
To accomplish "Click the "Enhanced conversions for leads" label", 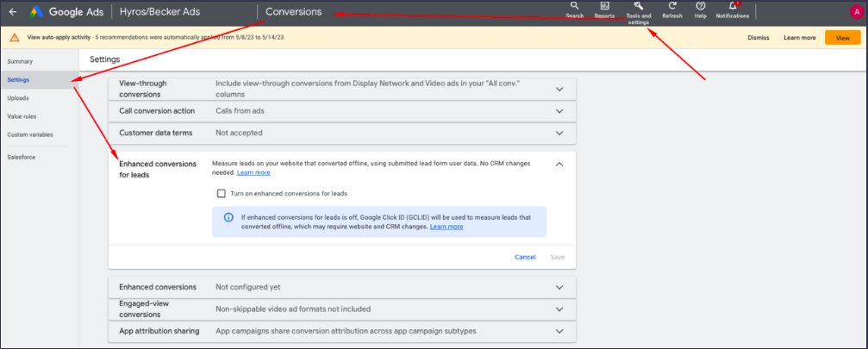I will (158, 170).
